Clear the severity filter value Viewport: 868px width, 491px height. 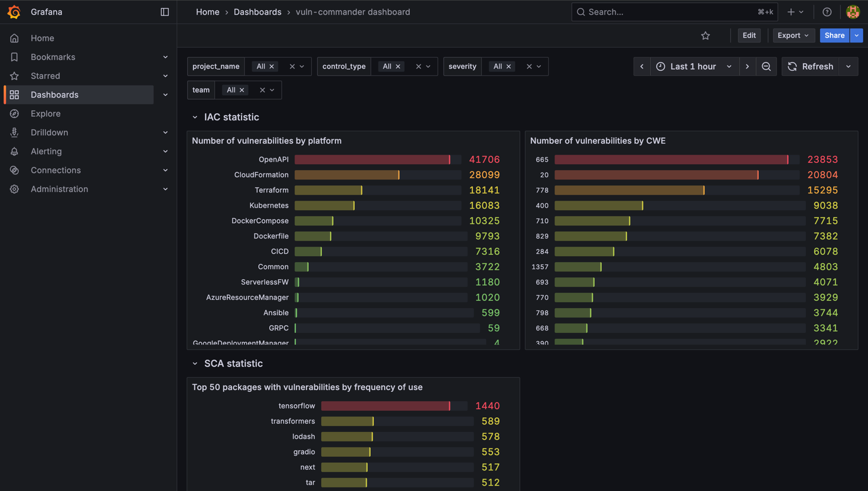[x=529, y=67]
